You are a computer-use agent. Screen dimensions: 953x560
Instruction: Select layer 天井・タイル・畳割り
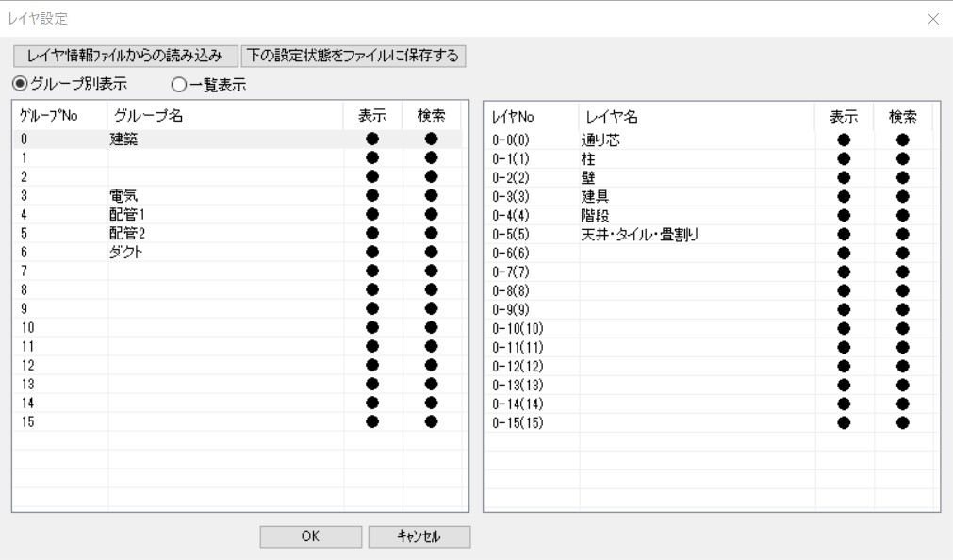click(709, 234)
